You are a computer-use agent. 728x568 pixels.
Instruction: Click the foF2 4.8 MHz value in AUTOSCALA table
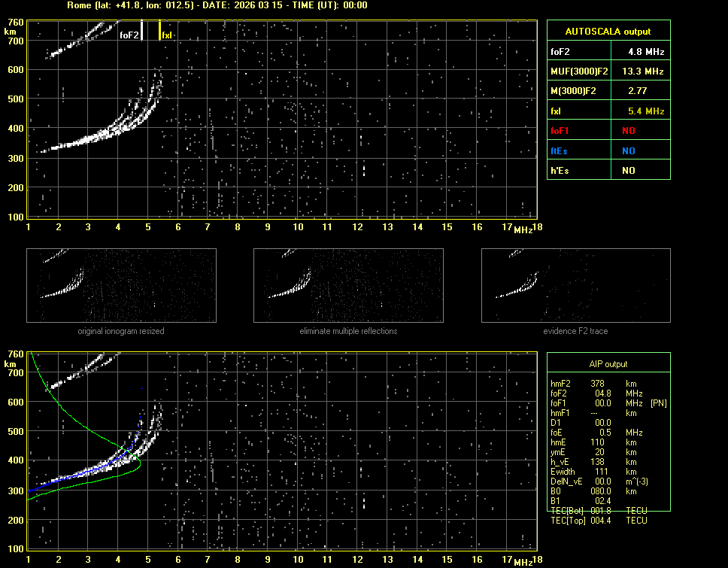click(x=646, y=52)
